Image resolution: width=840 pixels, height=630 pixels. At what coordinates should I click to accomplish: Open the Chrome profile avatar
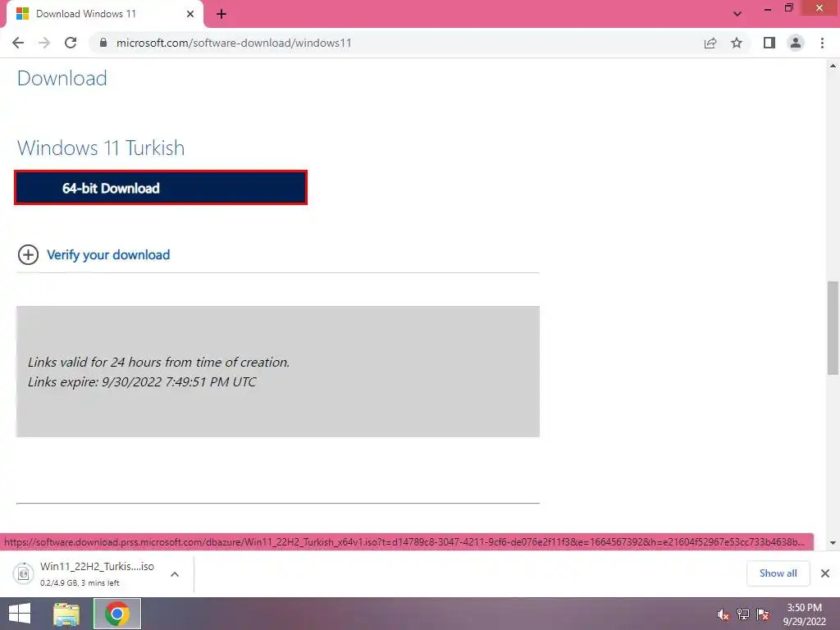point(796,43)
